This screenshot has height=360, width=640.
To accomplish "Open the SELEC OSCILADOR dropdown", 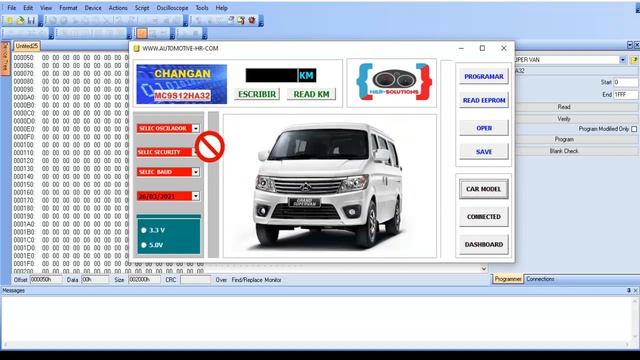I will click(196, 129).
